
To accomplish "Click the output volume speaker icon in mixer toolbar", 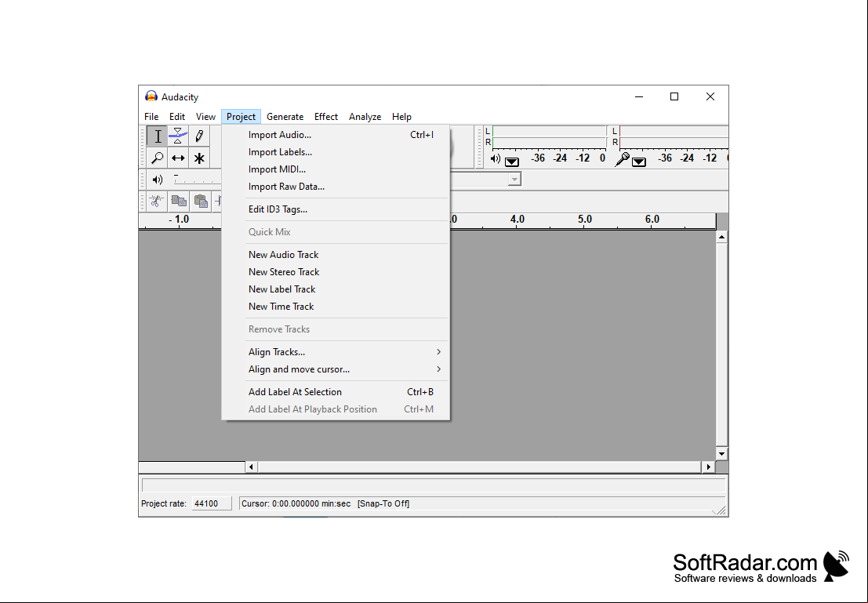I will pyautogui.click(x=158, y=180).
